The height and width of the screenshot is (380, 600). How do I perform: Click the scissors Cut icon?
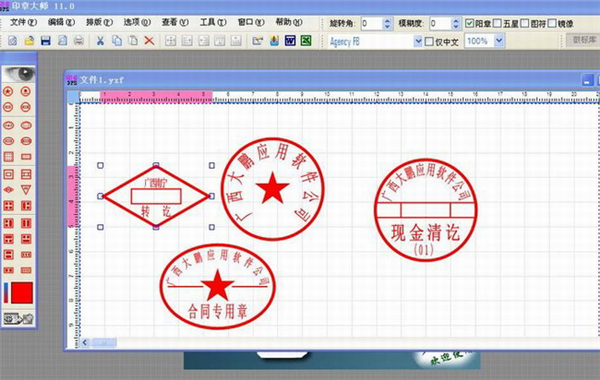(x=100, y=41)
